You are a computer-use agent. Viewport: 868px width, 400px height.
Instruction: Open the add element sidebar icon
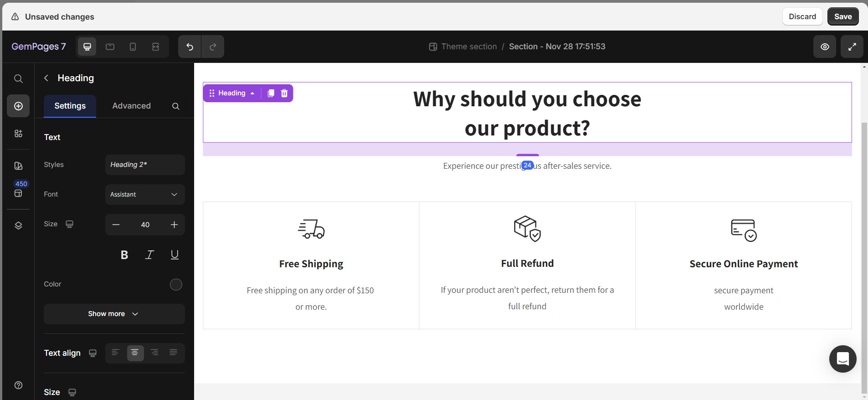pyautogui.click(x=18, y=106)
